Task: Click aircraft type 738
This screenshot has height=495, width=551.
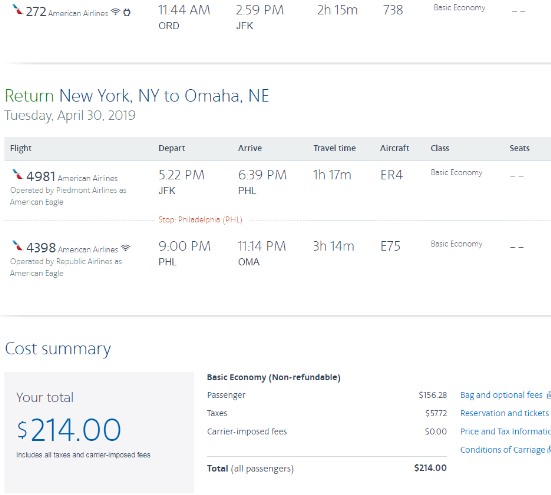Action: pyautogui.click(x=393, y=10)
